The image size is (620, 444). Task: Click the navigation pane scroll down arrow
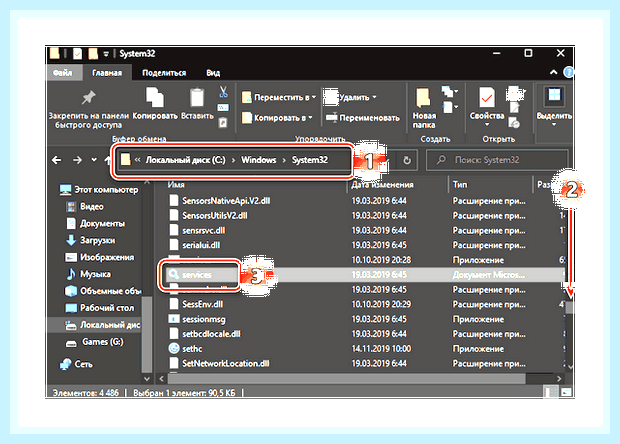click(147, 379)
